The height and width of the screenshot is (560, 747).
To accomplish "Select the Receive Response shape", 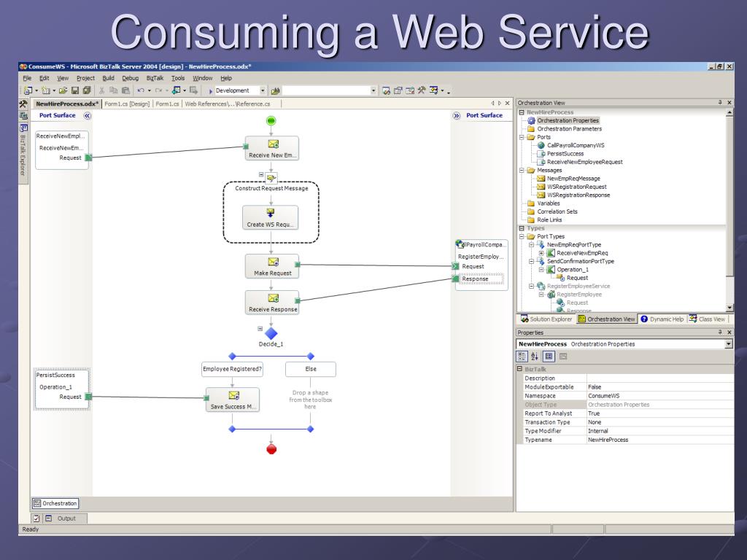I will 272,303.
